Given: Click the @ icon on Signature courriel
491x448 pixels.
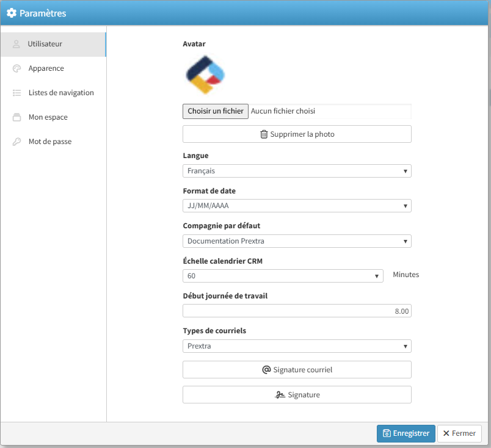Looking at the screenshot, I should point(266,370).
